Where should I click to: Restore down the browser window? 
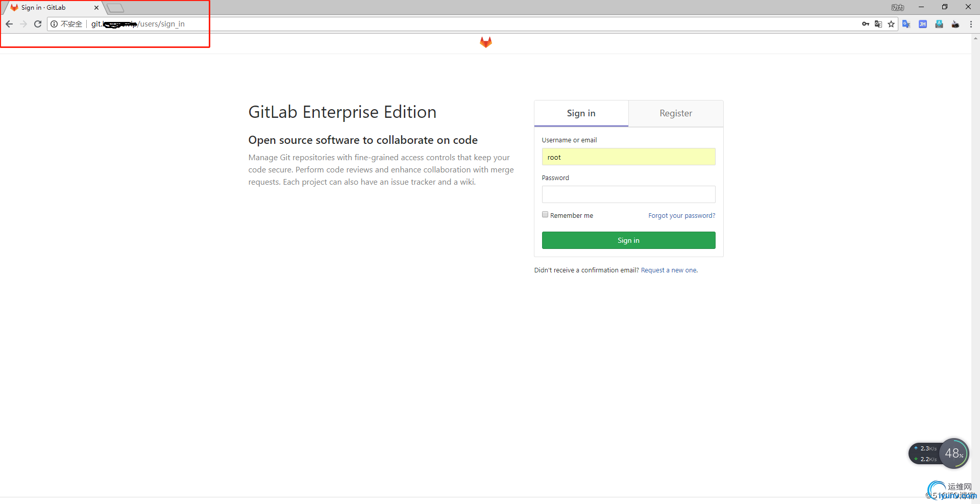pyautogui.click(x=945, y=7)
